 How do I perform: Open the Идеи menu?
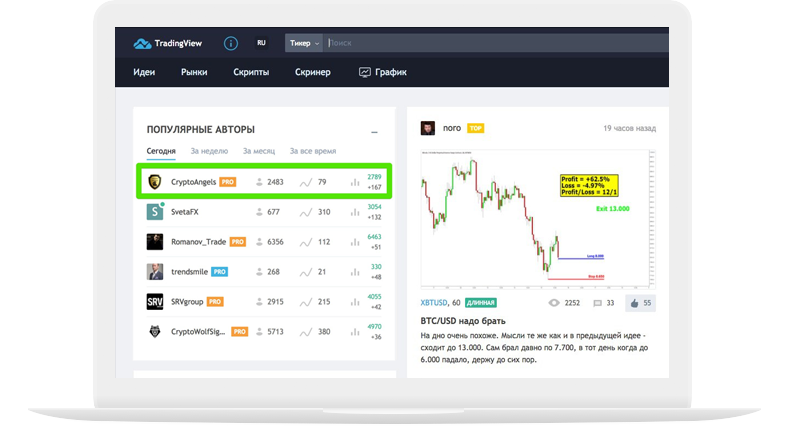144,72
